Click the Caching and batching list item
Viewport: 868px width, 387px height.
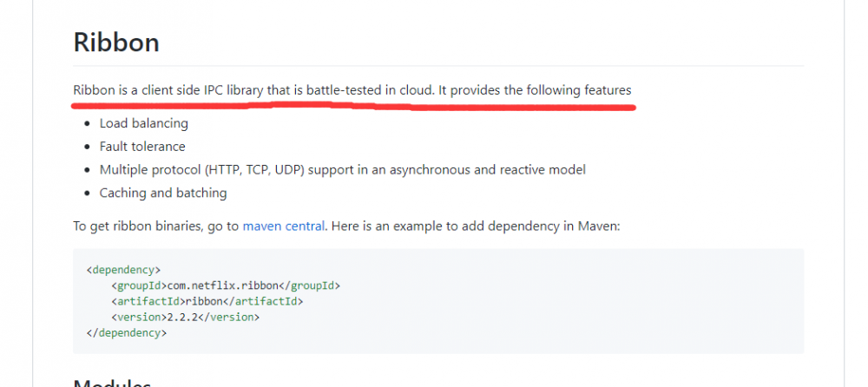pos(163,193)
